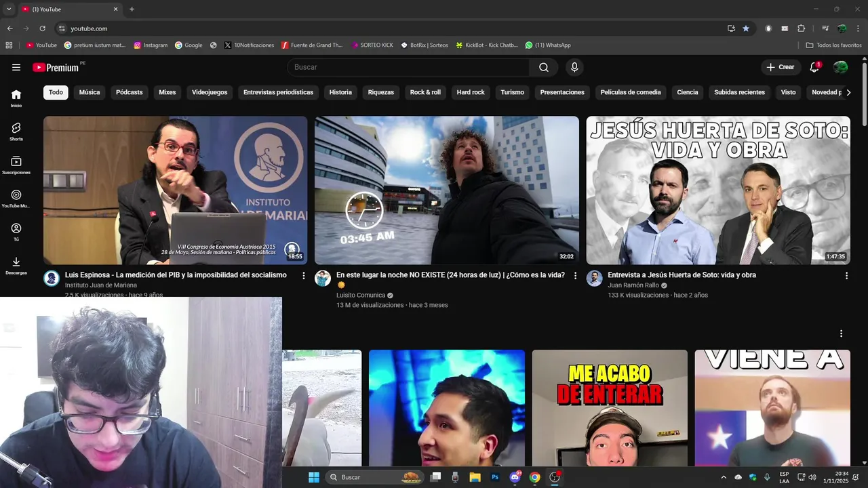Open the Juan Ramón Rallo channel avatar

click(x=595, y=279)
